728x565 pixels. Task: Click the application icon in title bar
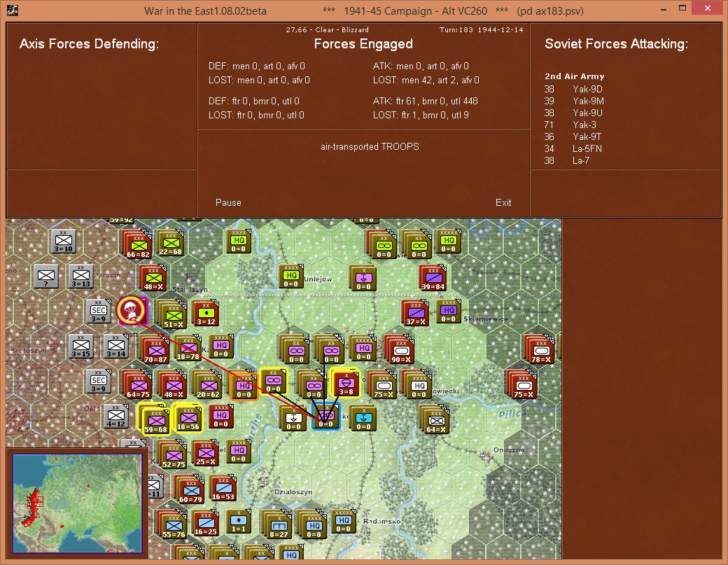[13, 11]
